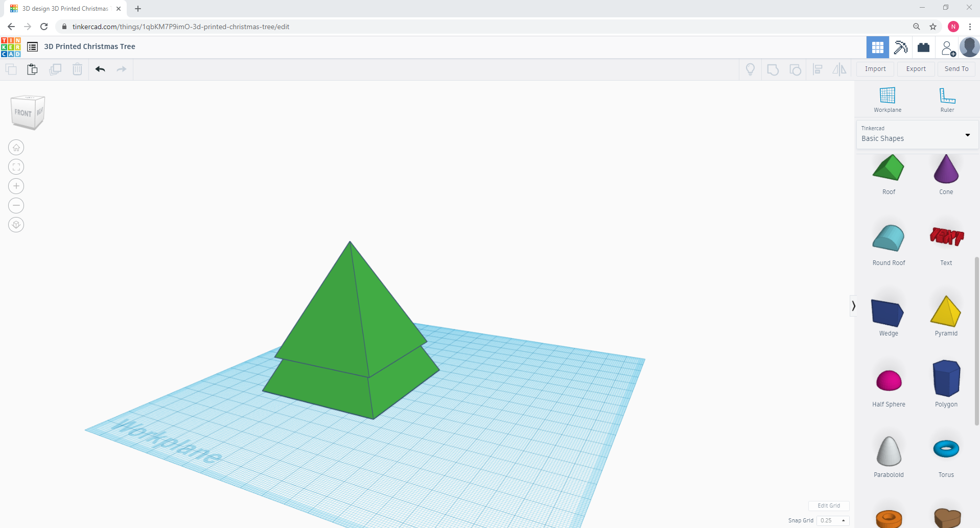Click the Export button
Image resolution: width=980 pixels, height=528 pixels.
[x=916, y=69]
